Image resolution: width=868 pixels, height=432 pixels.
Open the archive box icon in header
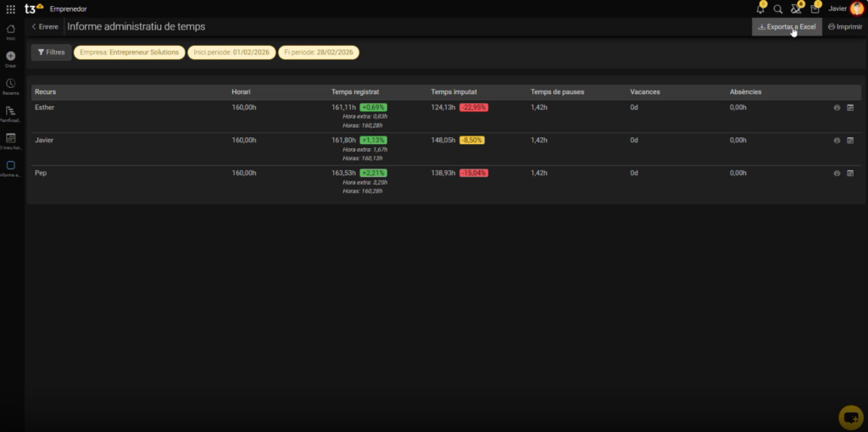[815, 9]
